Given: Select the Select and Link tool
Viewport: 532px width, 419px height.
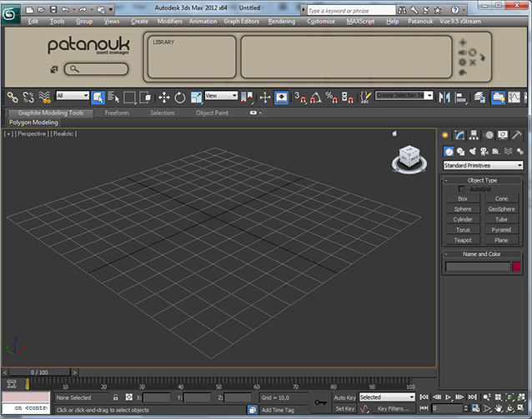Looking at the screenshot, I should tap(13, 97).
